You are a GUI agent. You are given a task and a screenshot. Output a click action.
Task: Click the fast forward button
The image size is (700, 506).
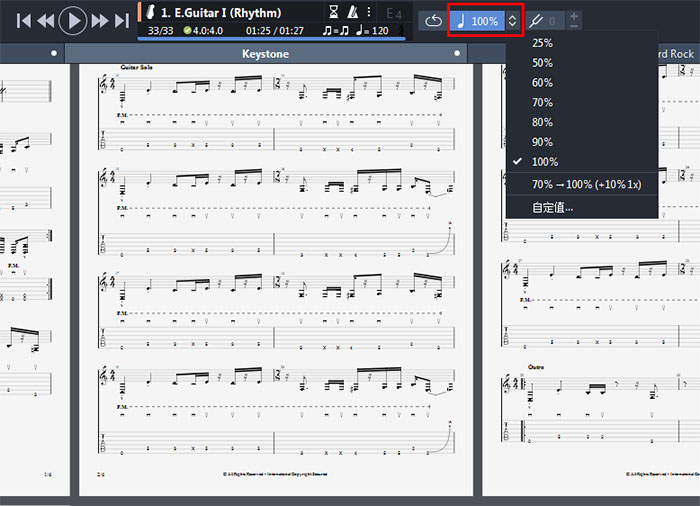coord(99,20)
